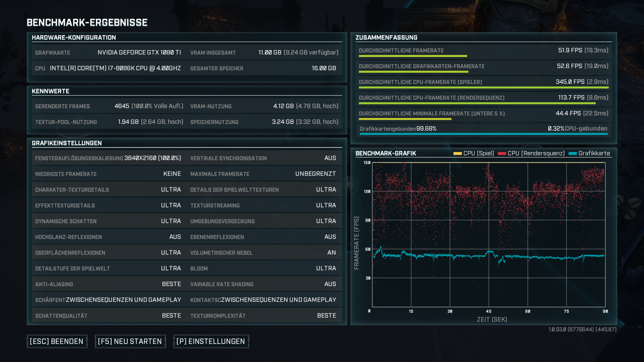The image size is (644, 362).
Task: Select the Maximale Framerate Unbegrenzt value
Action: click(315, 174)
